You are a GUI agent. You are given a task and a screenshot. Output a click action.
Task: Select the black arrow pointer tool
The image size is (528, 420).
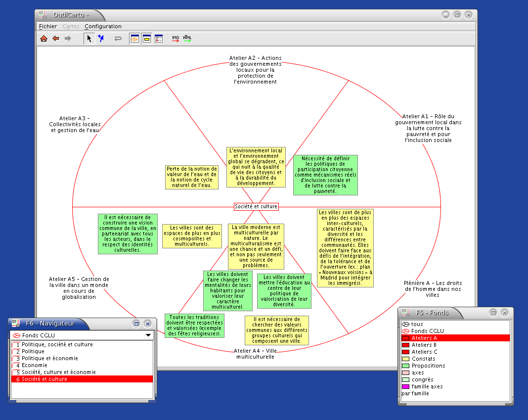[89, 39]
